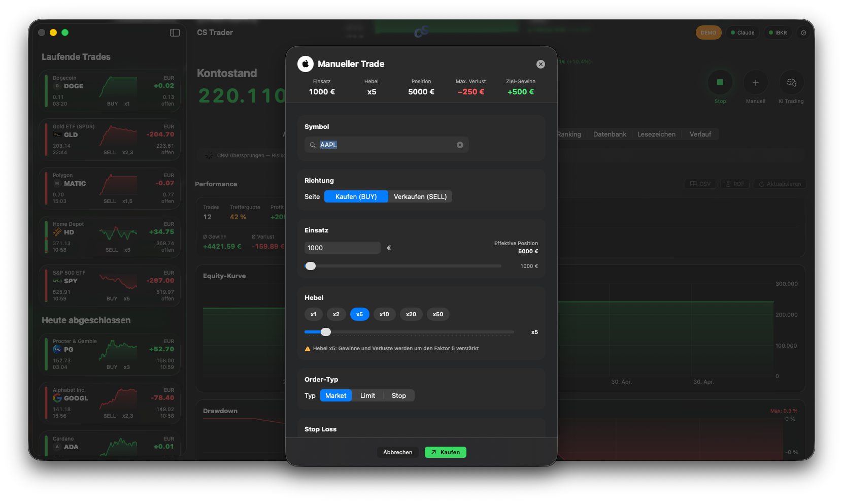Toggle the sidebar panel icon
The height and width of the screenshot is (504, 843).
(175, 32)
